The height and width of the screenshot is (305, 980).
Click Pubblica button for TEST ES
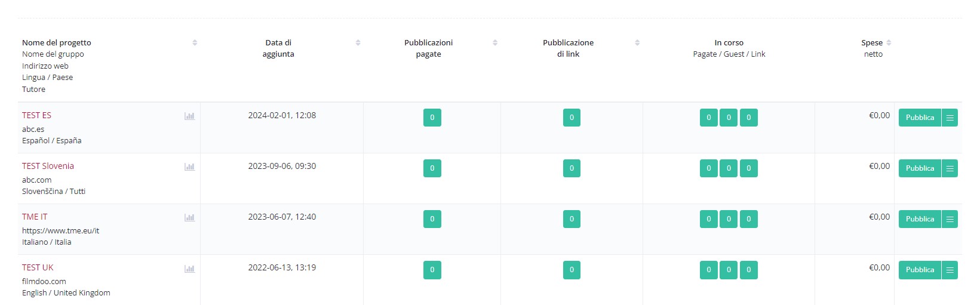pos(920,118)
